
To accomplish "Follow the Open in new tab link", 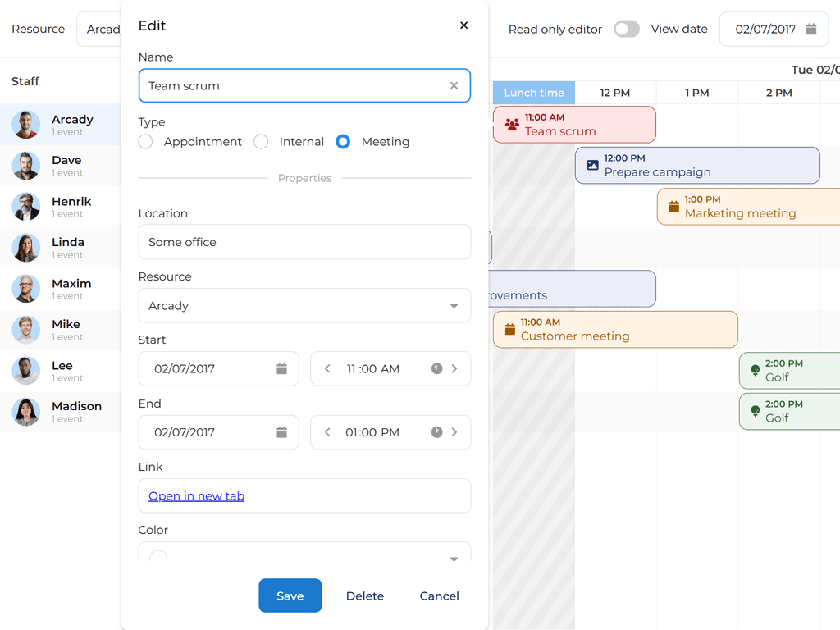I will click(196, 495).
